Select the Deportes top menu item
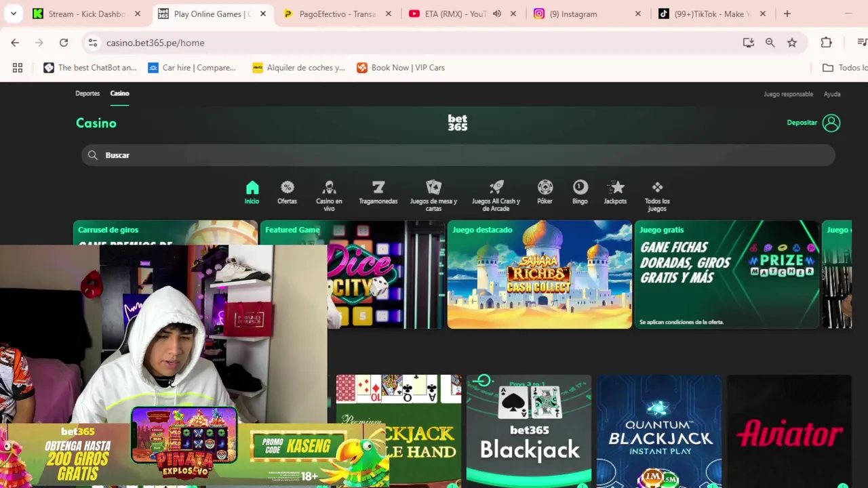This screenshot has width=868, height=488. coord(87,94)
